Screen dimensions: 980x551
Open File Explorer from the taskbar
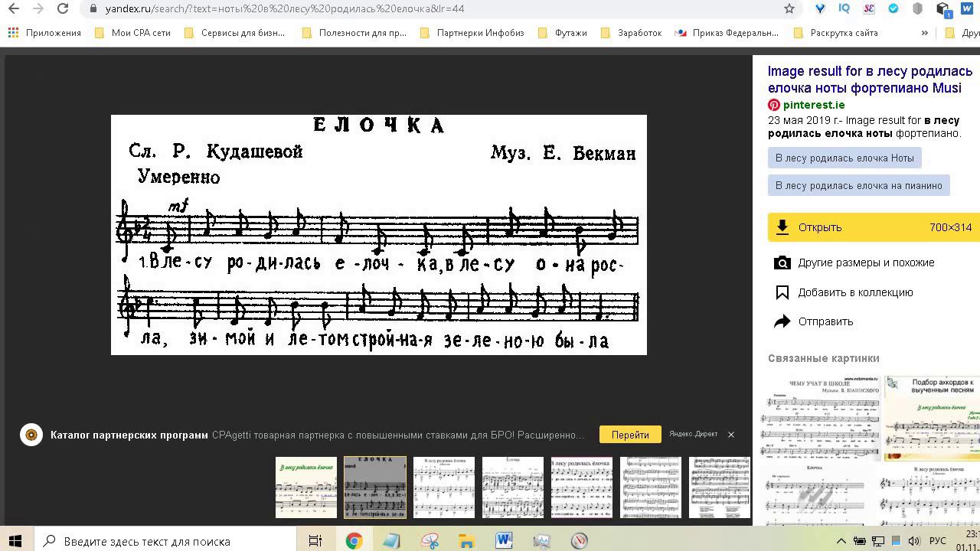tap(466, 541)
